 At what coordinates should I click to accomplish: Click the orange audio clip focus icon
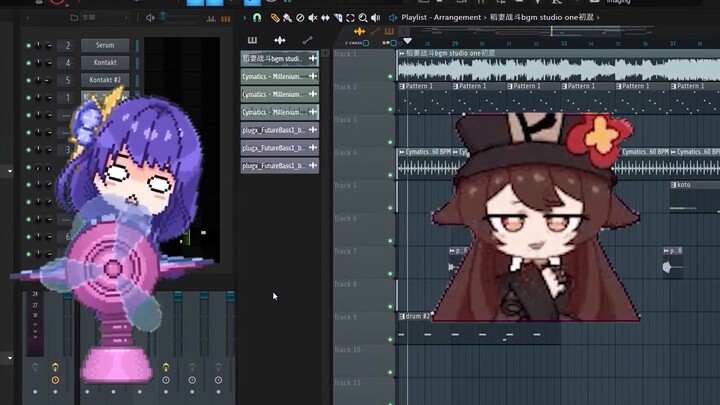[359, 32]
